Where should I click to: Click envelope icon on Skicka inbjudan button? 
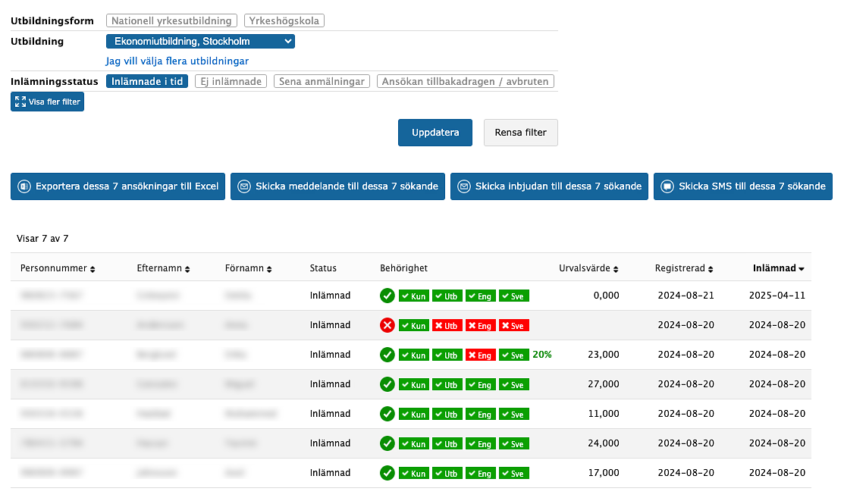464,186
